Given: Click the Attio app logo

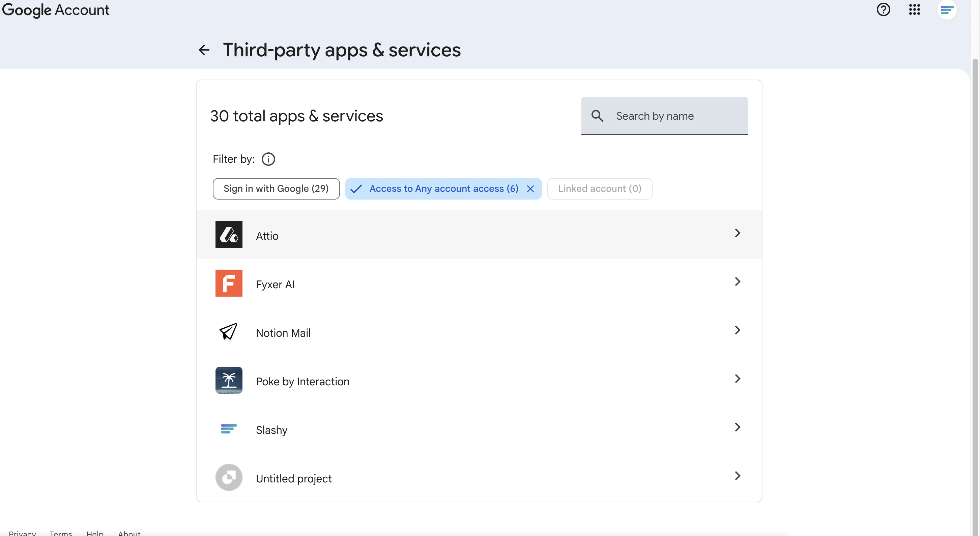Looking at the screenshot, I should click(x=229, y=235).
